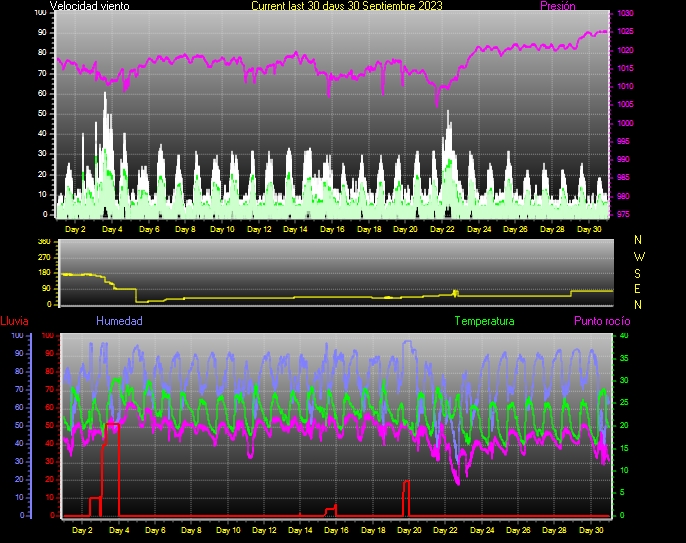Image resolution: width=686 pixels, height=543 pixels.
Task: Click wind direction axis value 270
Action: (44, 257)
